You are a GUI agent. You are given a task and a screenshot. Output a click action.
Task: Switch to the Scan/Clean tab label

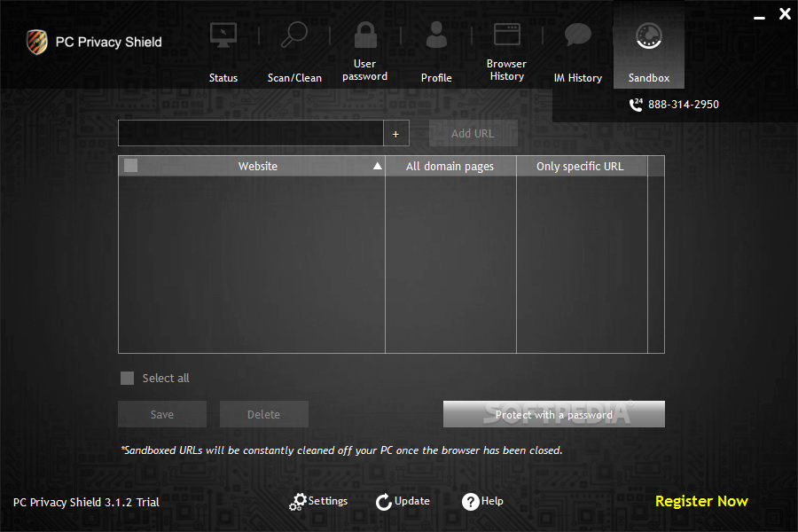(x=294, y=78)
